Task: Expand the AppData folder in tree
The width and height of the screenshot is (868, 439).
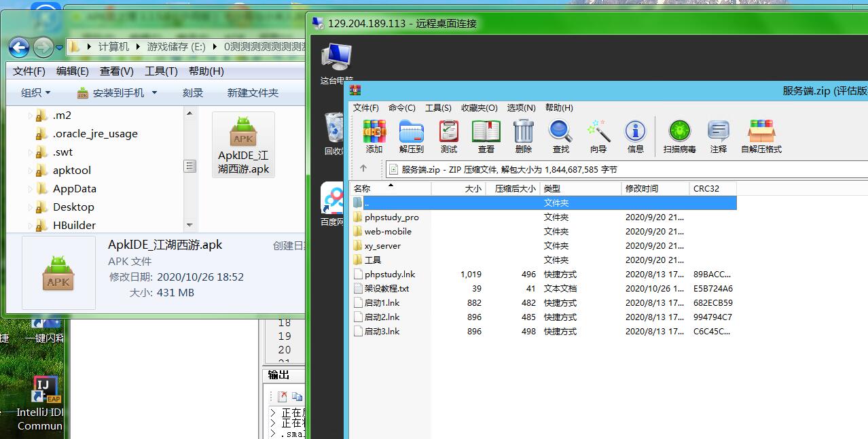Action: click(31, 189)
